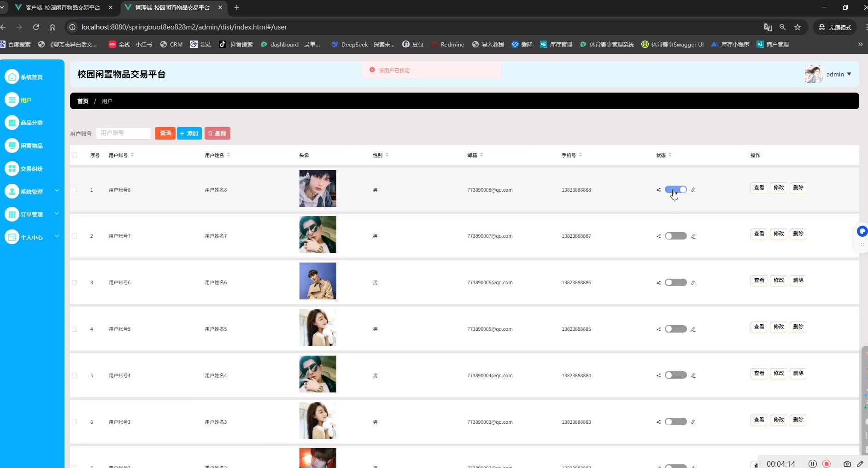Open the floating blue assistant bubble
The height and width of the screenshot is (468, 868).
862,231
